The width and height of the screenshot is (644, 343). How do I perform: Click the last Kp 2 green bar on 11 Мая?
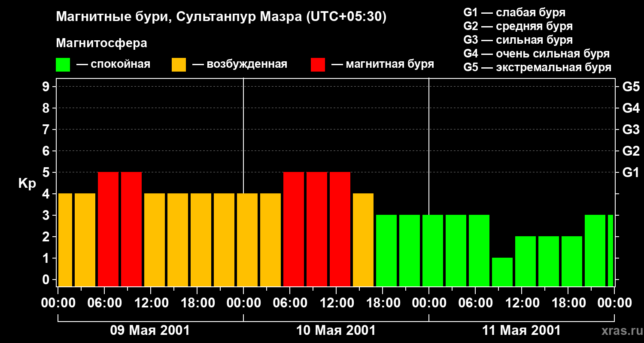coord(572,261)
